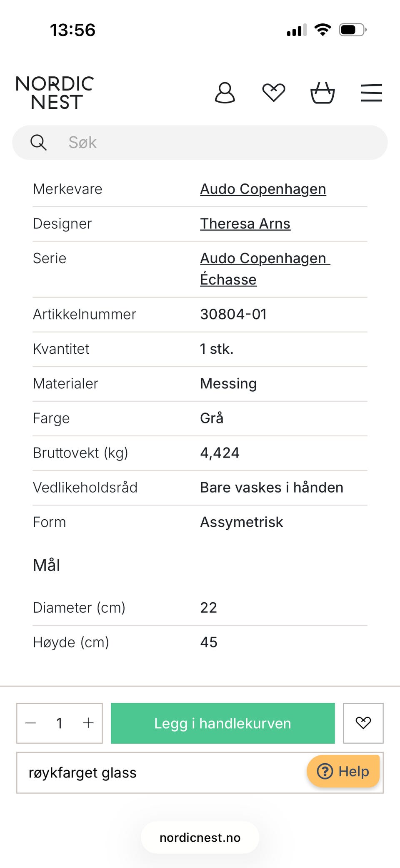Screen dimensions: 400x868
Task: Tap the battery status icon
Action: (352, 30)
